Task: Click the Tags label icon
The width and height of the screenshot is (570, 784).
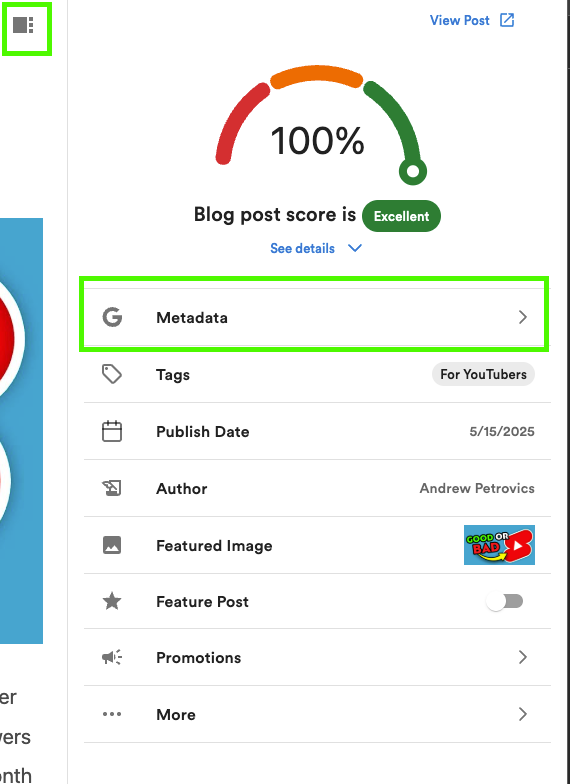Action: point(112,374)
